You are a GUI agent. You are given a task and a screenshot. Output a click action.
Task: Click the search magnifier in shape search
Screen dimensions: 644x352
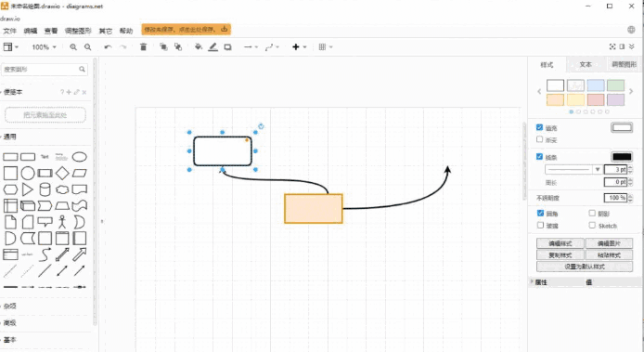click(x=83, y=69)
